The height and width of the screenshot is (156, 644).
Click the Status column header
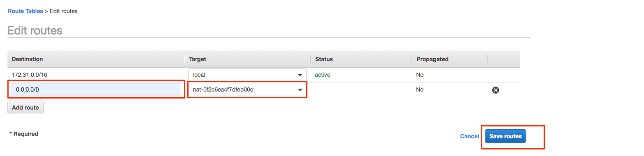(x=324, y=59)
